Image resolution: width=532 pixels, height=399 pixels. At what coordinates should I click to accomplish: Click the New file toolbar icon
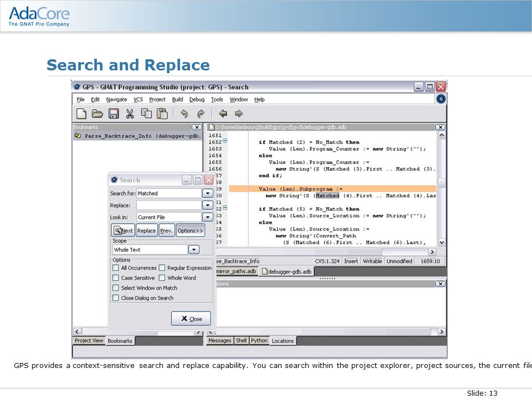[x=81, y=114]
